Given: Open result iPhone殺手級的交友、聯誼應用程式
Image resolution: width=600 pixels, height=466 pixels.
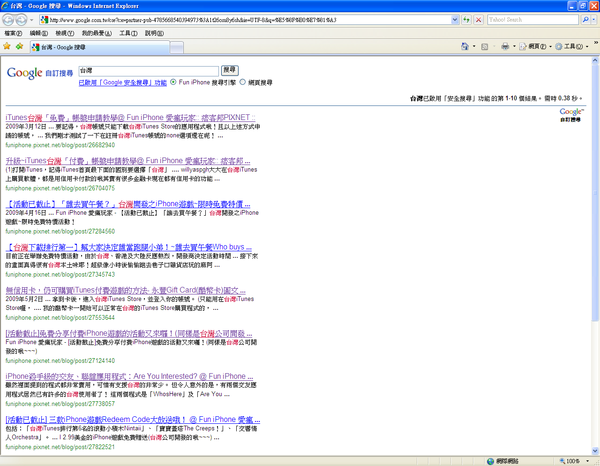Looking at the screenshot, I should (x=129, y=376).
